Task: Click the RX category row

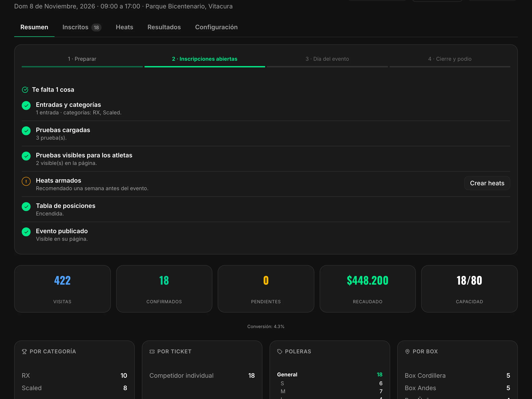Action: click(74, 376)
